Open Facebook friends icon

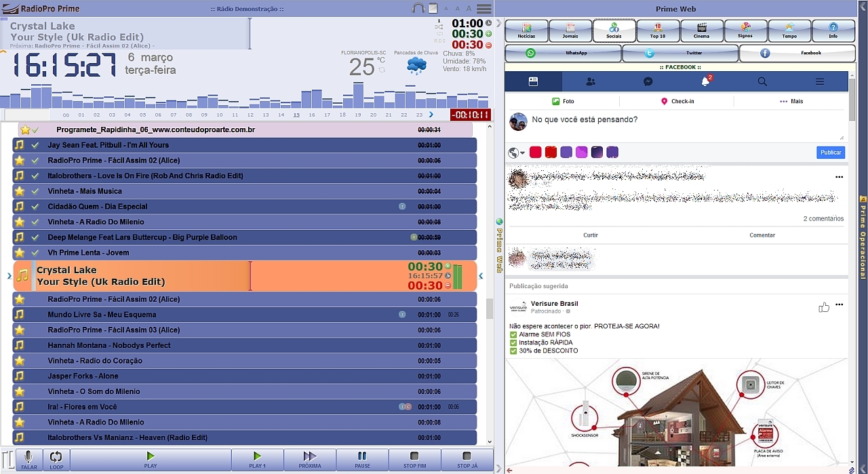coord(591,81)
